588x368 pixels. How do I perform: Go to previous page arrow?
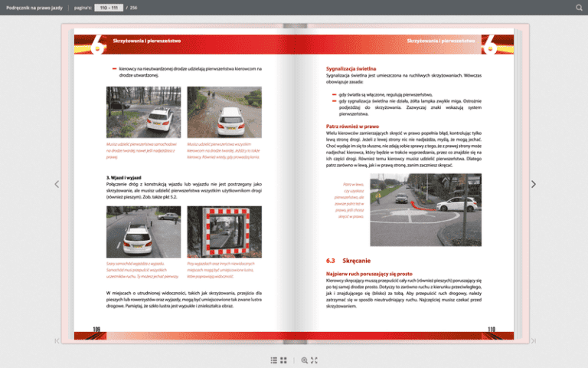pyautogui.click(x=56, y=184)
